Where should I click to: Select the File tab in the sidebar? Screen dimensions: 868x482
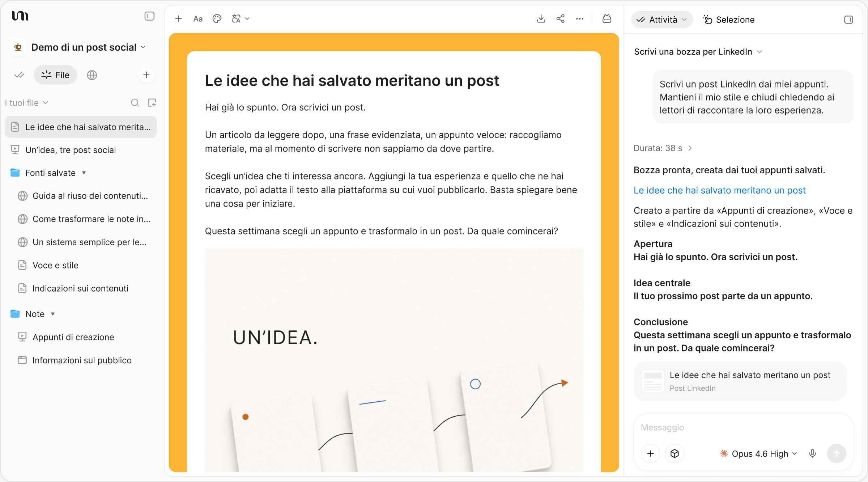pyautogui.click(x=55, y=75)
